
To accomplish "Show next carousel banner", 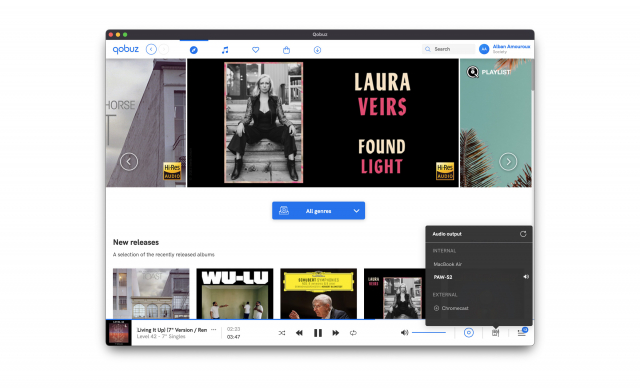I will coord(508,162).
